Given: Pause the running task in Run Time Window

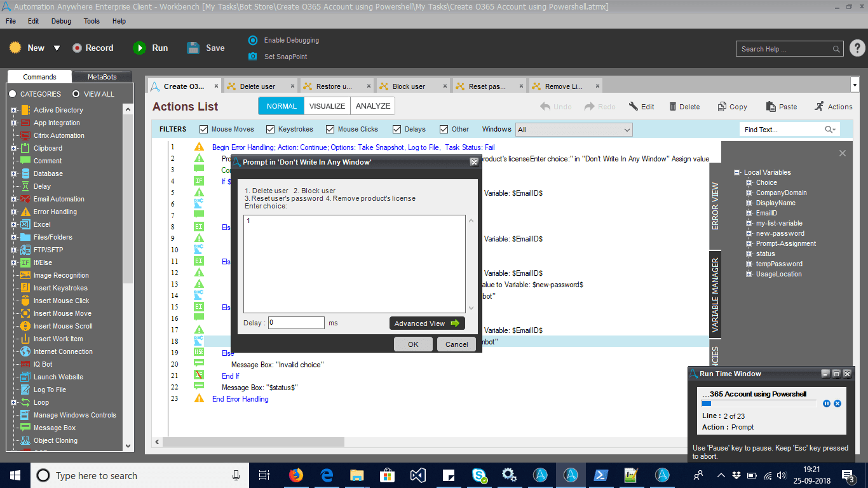Looking at the screenshot, I should 827,403.
